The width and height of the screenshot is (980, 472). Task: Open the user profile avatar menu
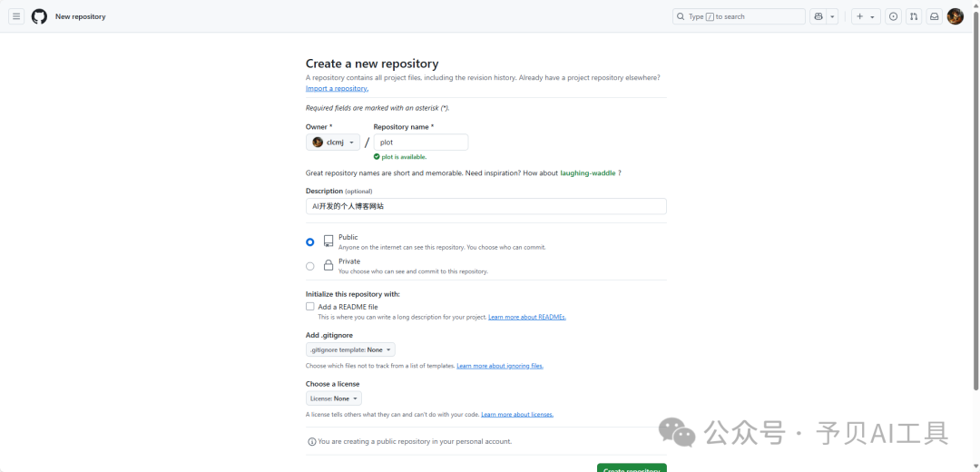(x=955, y=16)
